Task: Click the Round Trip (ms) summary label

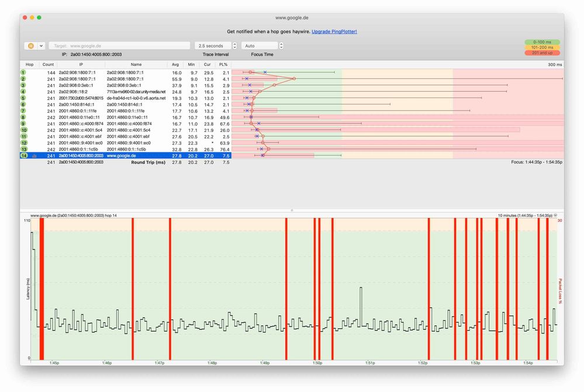Action: pyautogui.click(x=148, y=162)
